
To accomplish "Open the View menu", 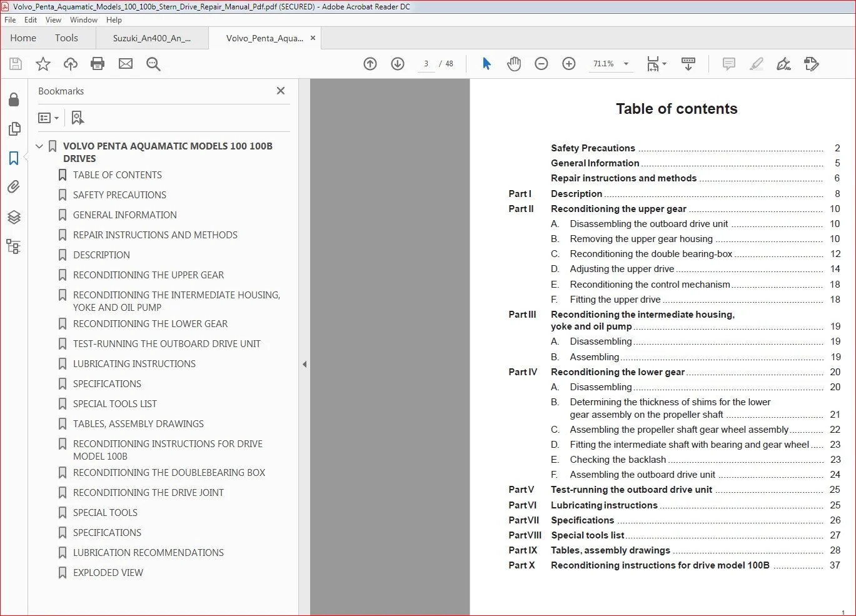I will pos(53,20).
